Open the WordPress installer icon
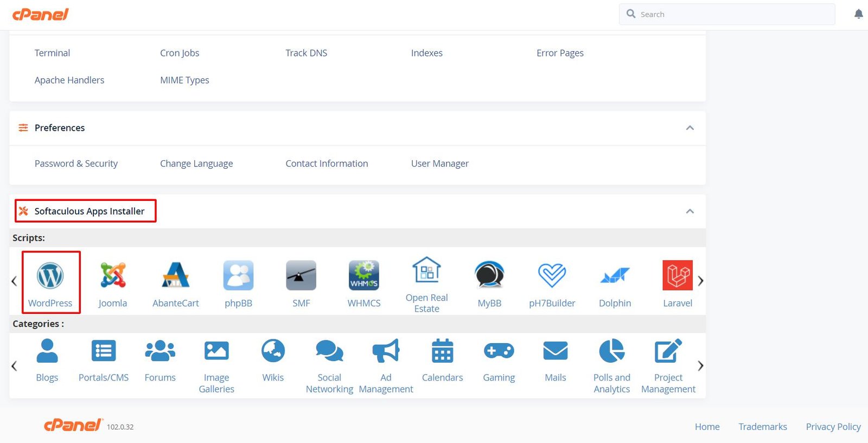The image size is (868, 443). (50, 275)
